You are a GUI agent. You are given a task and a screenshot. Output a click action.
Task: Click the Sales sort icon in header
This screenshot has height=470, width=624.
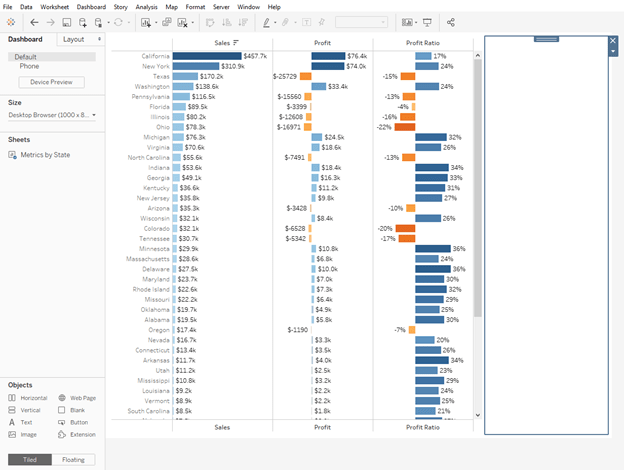[236, 43]
